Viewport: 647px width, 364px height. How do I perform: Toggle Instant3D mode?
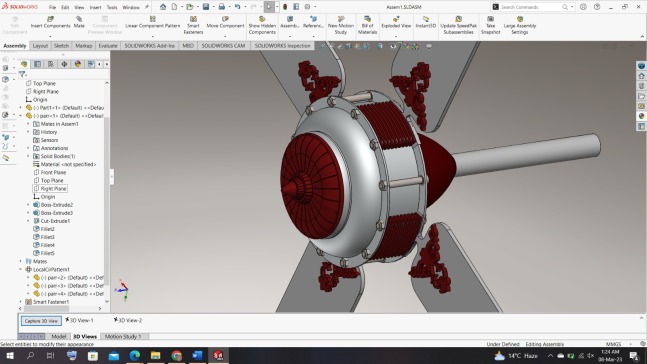coord(425,22)
